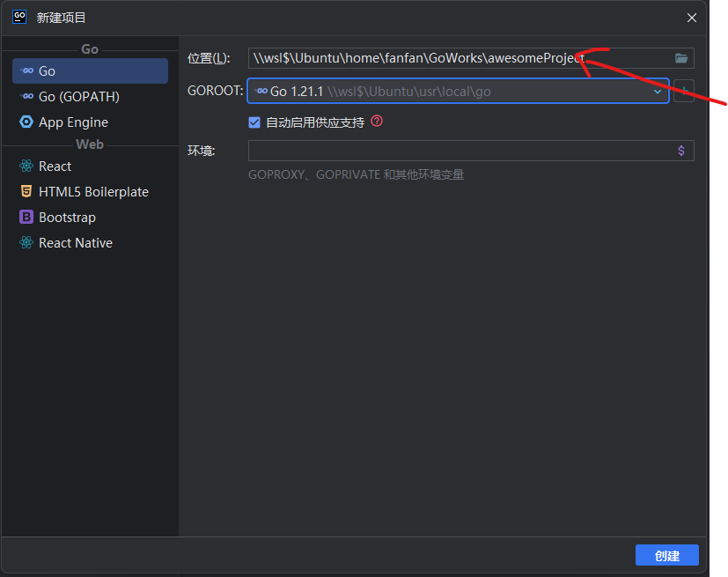728x577 pixels.
Task: Click the GoLand logo in title bar
Action: (18, 17)
